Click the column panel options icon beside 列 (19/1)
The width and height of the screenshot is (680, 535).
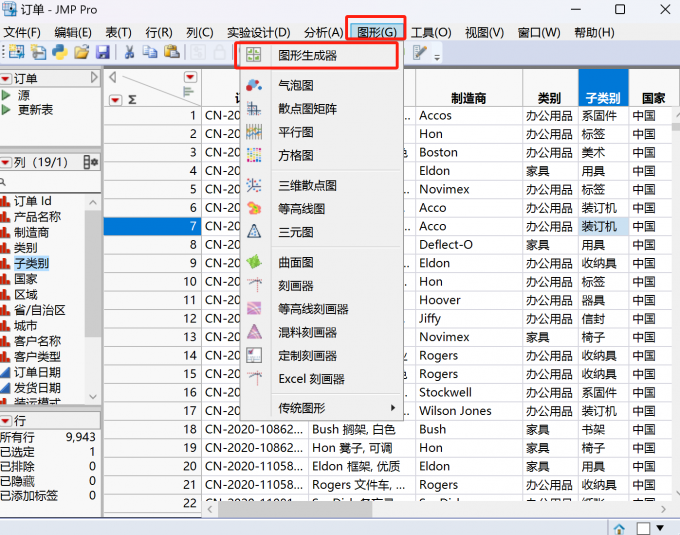coord(91,163)
